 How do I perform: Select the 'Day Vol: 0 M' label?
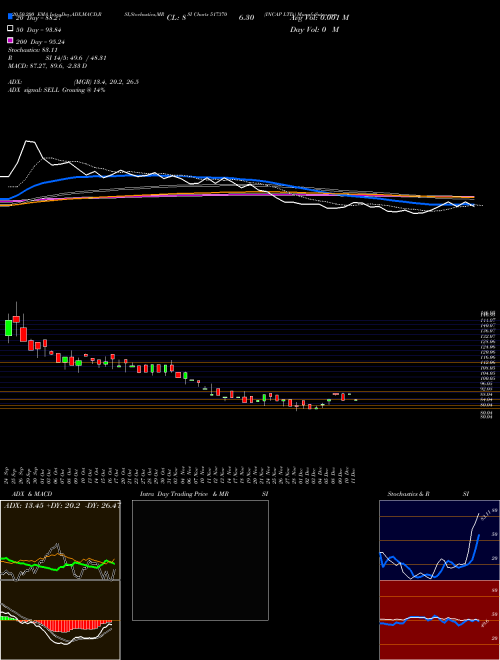pyautogui.click(x=314, y=30)
